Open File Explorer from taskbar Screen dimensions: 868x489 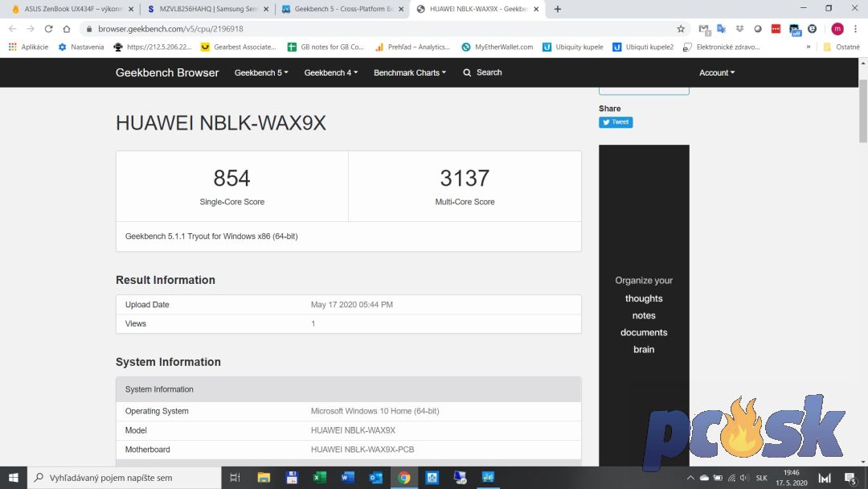click(x=264, y=478)
